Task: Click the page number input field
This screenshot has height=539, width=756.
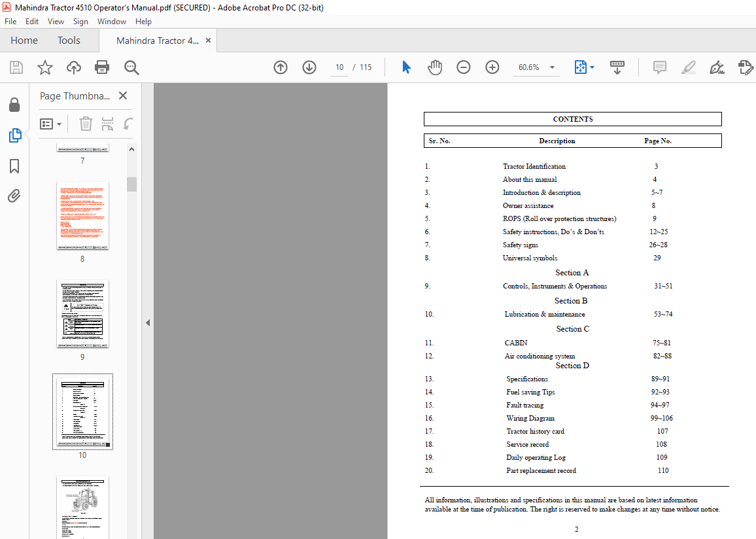Action: click(x=339, y=67)
